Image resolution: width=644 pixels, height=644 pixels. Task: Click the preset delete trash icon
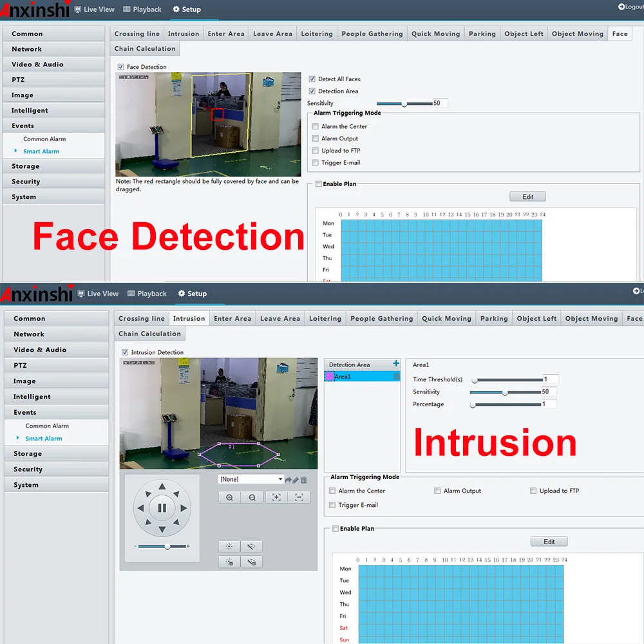[x=303, y=480]
